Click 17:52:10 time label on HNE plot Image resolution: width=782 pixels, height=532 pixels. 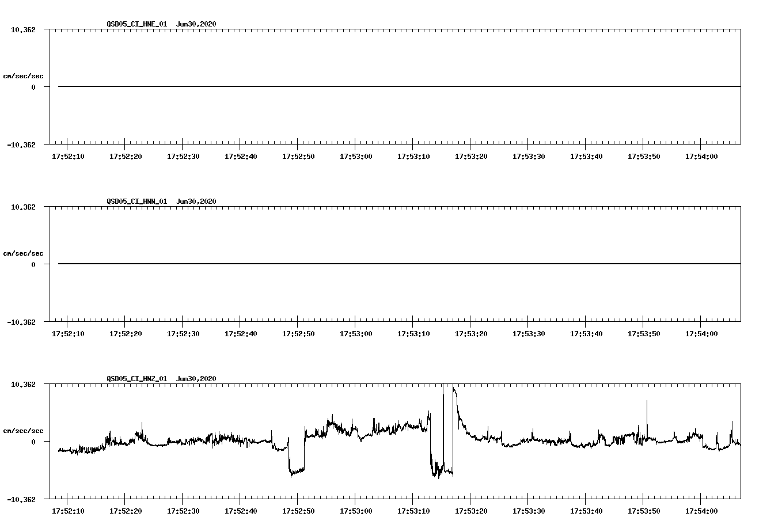pos(68,157)
